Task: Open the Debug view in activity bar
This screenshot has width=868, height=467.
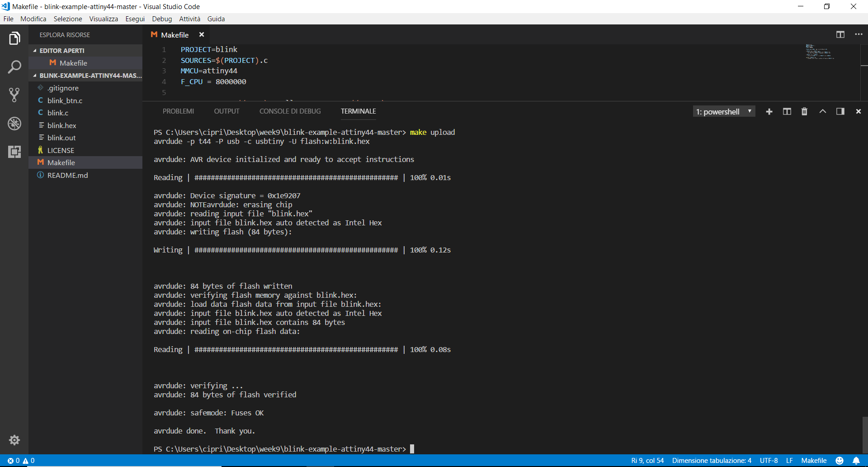Action: (x=14, y=124)
